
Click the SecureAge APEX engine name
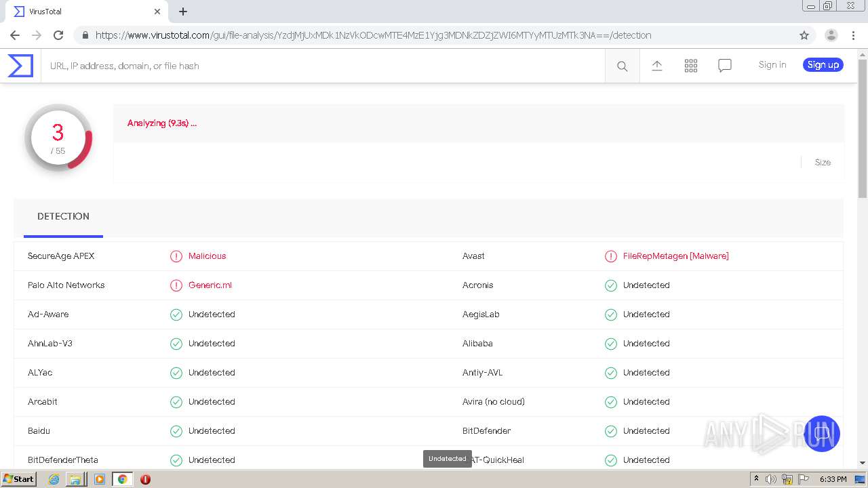tap(61, 256)
